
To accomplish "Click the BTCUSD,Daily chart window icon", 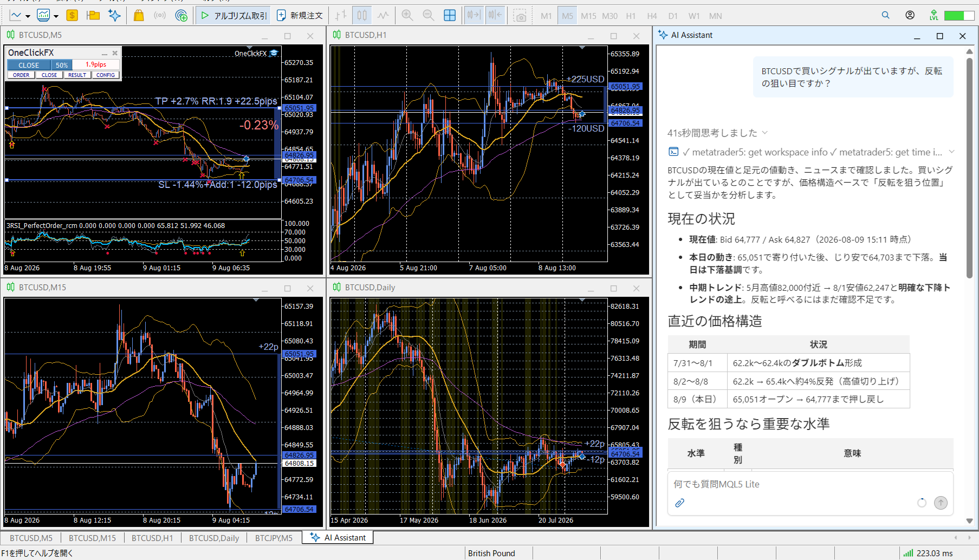I will tap(337, 288).
